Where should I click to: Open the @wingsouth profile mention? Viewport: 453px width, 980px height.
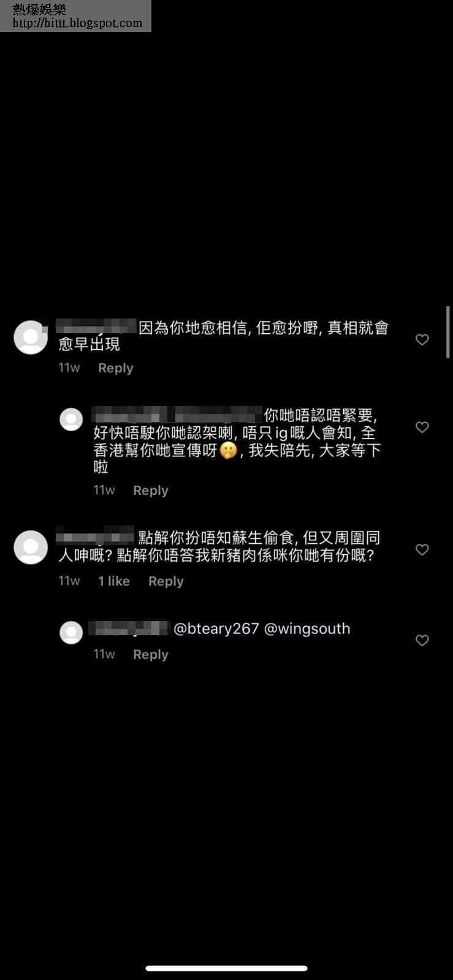coord(306,629)
